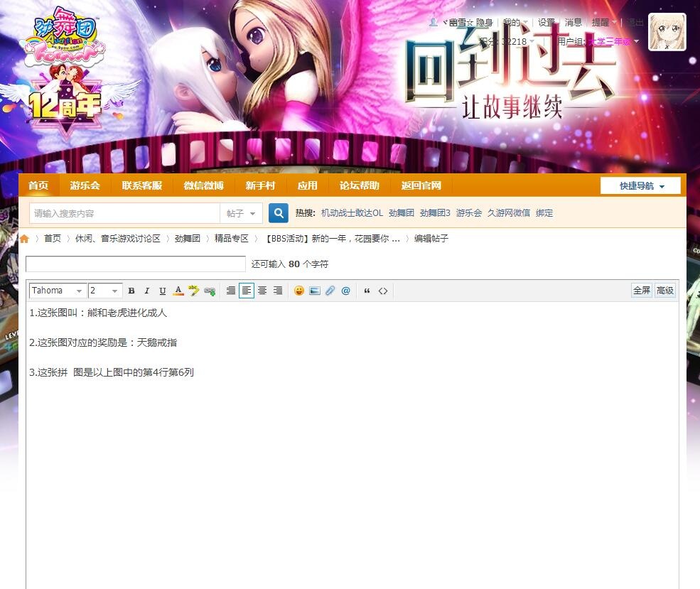Apply justify alignment to the text

[231, 291]
